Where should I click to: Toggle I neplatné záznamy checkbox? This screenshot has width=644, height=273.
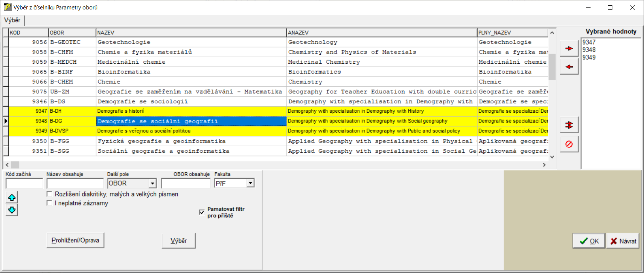(49, 203)
